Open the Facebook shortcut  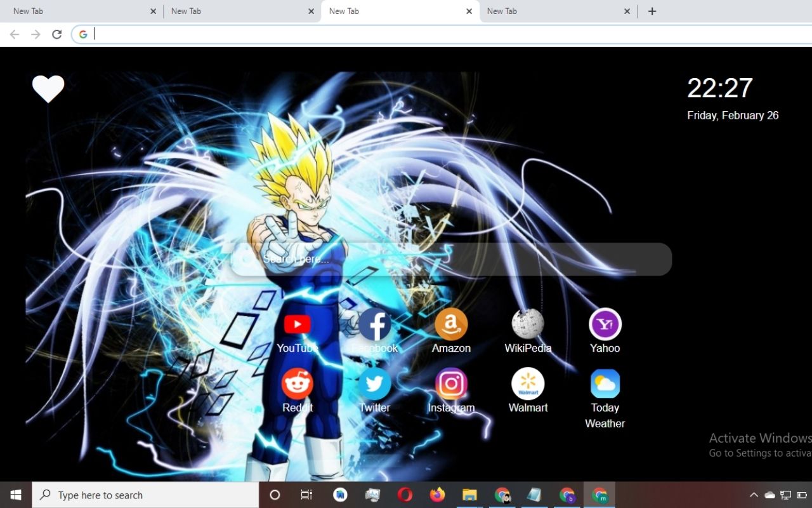tap(374, 331)
